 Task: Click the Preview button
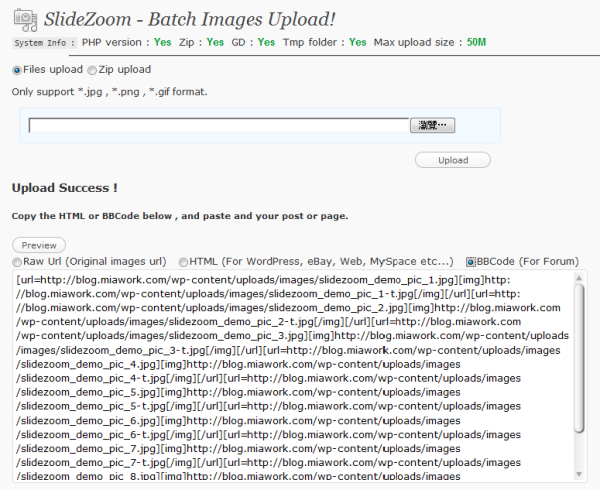(39, 245)
